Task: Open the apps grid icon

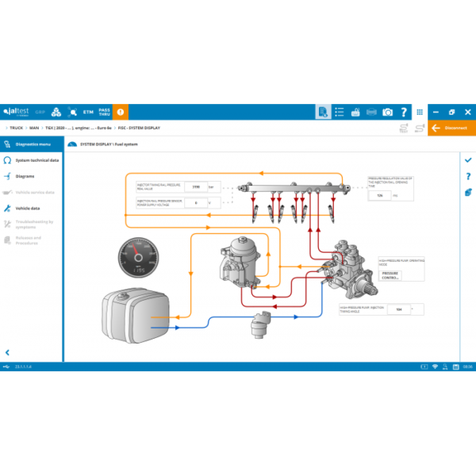Action: 420,113
